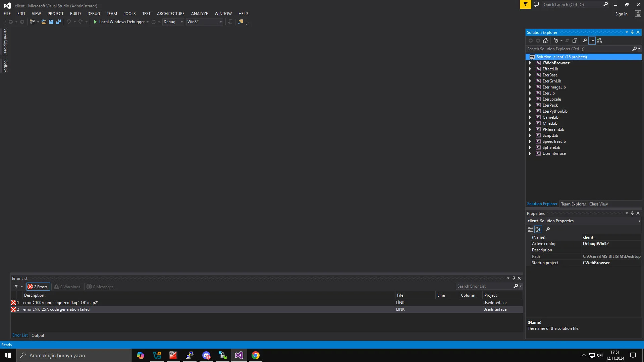
Task: Expand the CWebBrowser project node
Action: coord(530,63)
